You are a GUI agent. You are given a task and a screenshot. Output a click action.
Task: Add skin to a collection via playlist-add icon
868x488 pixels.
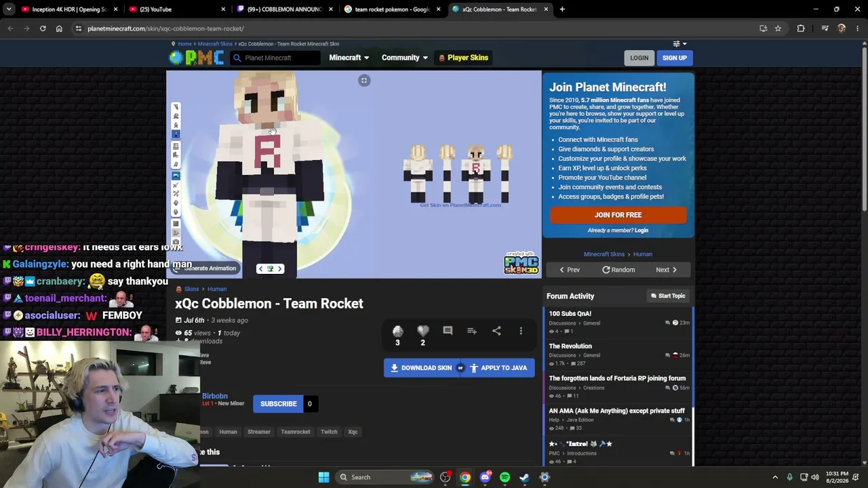[472, 331]
